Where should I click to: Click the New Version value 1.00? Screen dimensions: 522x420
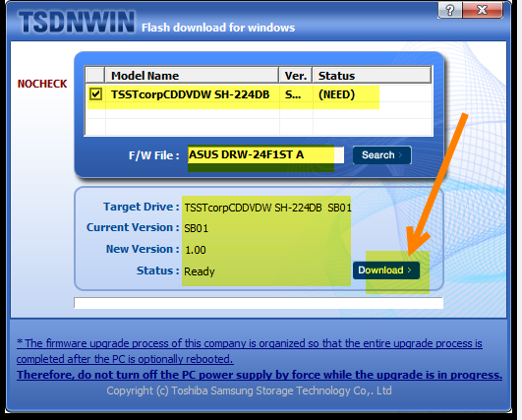coord(196,250)
